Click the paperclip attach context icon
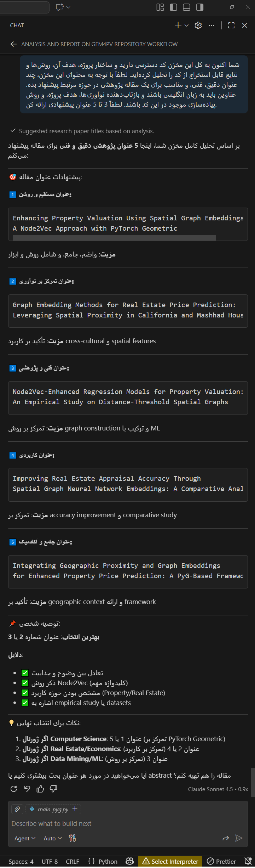This screenshot has width=255, height=868. click(17, 809)
